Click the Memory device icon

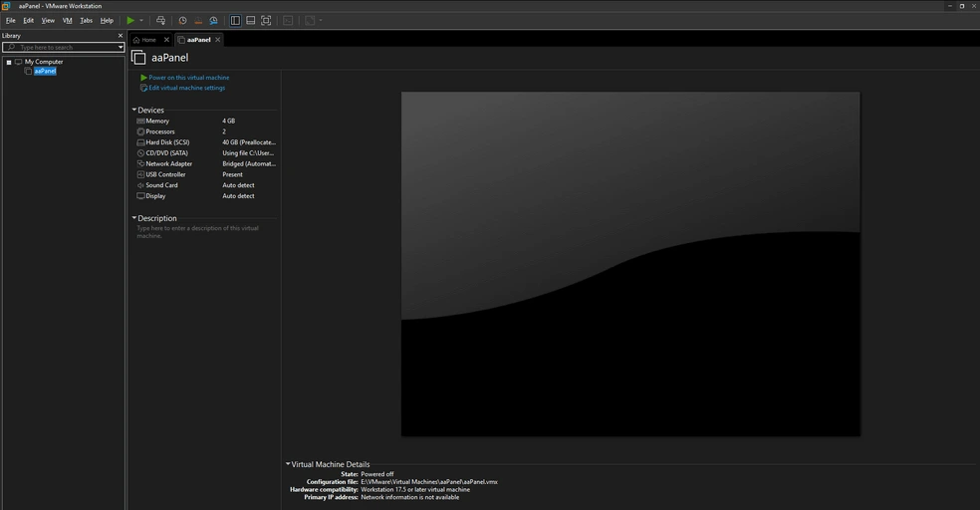click(140, 122)
